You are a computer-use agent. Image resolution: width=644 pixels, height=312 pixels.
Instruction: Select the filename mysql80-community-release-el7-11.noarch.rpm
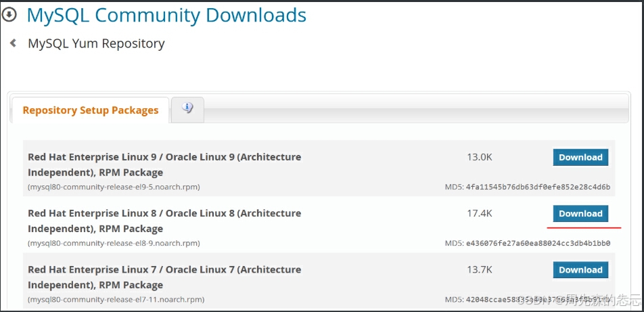(116, 300)
